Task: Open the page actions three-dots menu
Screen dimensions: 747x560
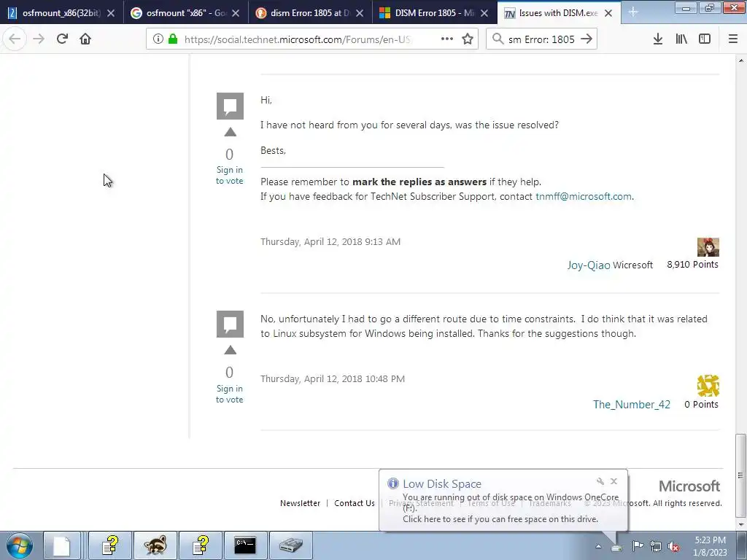Action: [447, 39]
